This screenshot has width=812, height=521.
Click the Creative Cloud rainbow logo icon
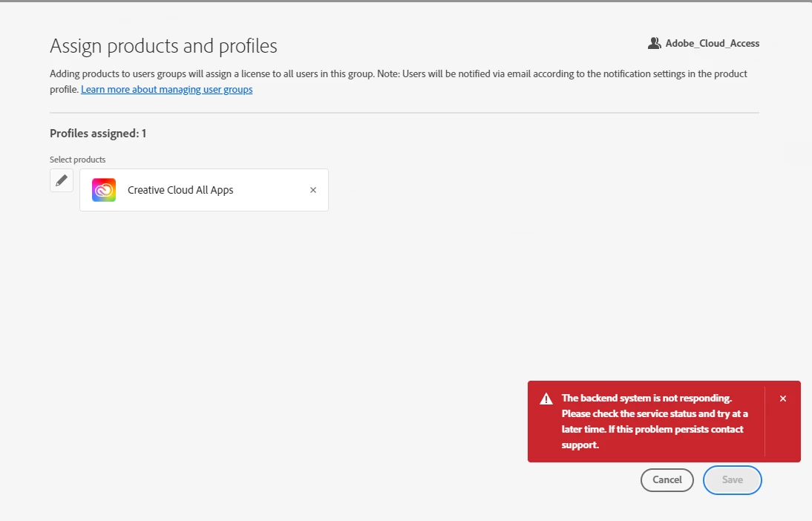point(104,190)
